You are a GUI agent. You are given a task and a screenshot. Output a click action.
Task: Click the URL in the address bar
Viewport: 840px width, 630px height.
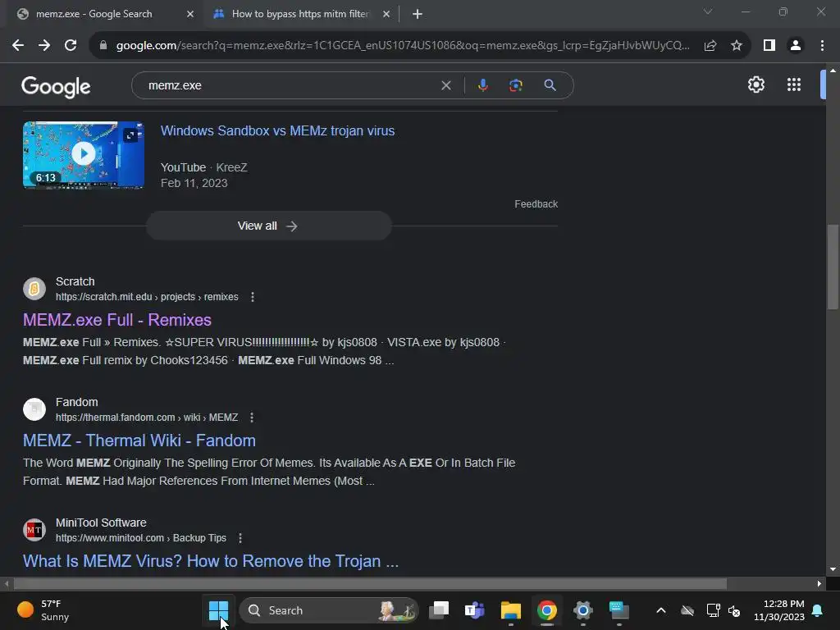403,46
